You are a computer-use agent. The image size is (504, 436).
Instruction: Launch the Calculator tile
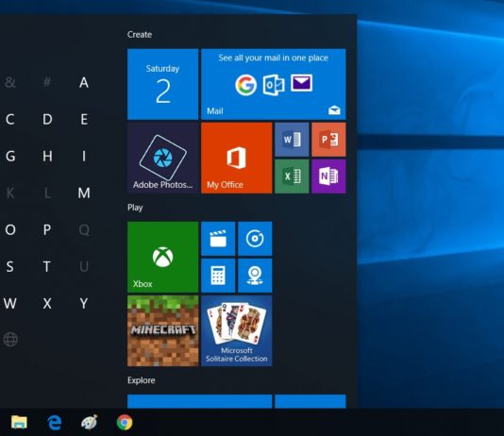click(x=218, y=276)
